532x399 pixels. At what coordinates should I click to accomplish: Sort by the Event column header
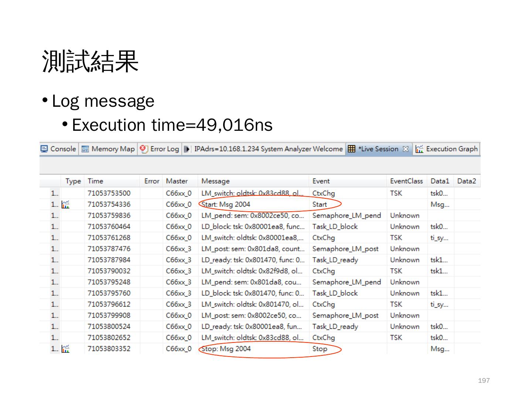tap(348, 181)
